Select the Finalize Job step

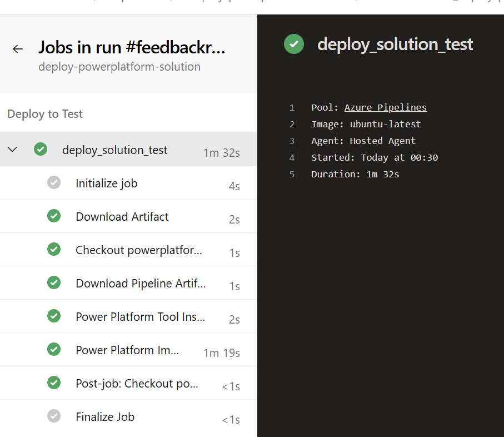click(x=105, y=417)
